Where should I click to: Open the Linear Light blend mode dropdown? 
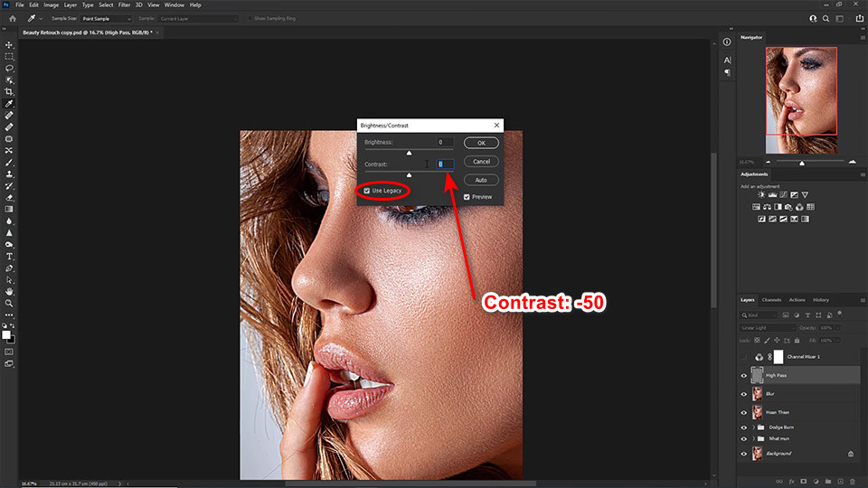pyautogui.click(x=768, y=327)
